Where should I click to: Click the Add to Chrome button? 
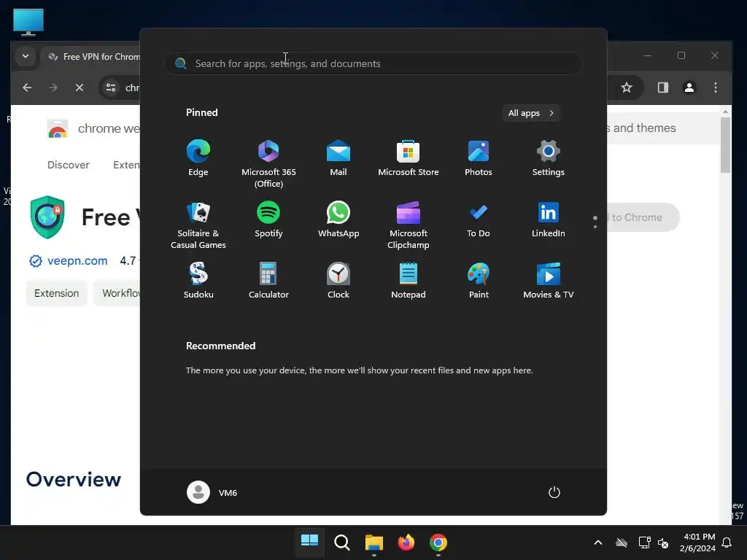pos(643,217)
